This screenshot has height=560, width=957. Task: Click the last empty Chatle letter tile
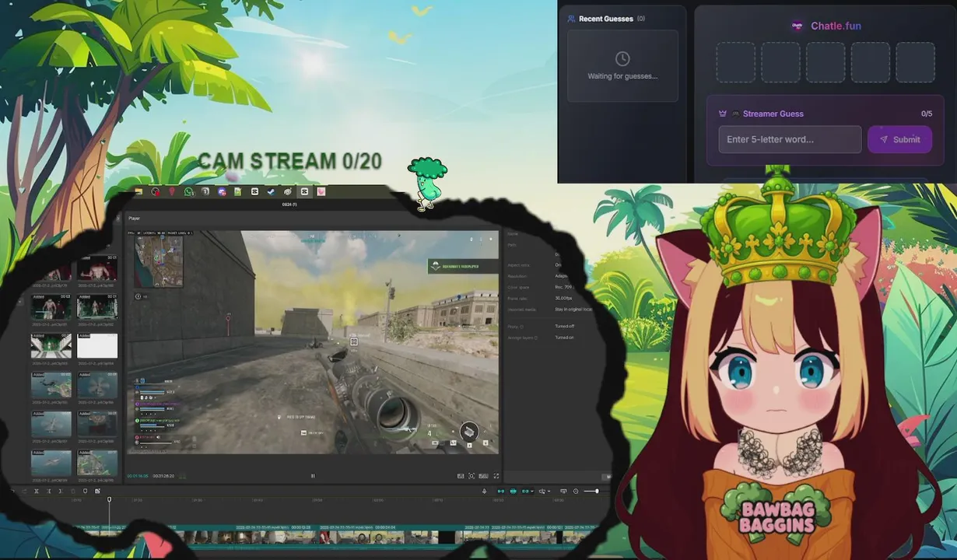tap(915, 62)
